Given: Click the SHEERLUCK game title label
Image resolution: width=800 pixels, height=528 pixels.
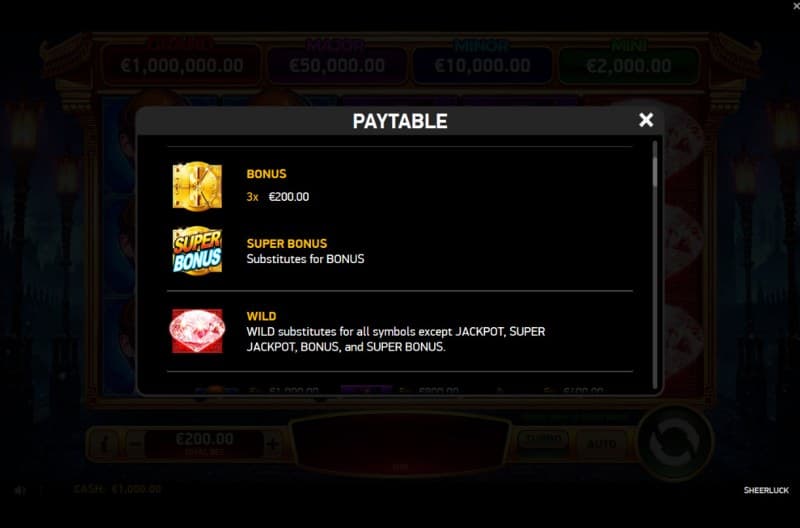Looking at the screenshot, I should pyautogui.click(x=766, y=490).
